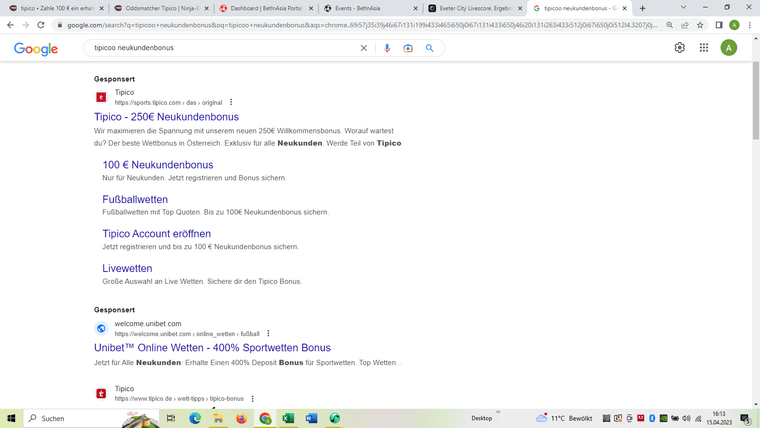Open Excel from the taskbar
Screen dimensions: 760x428
288,418
